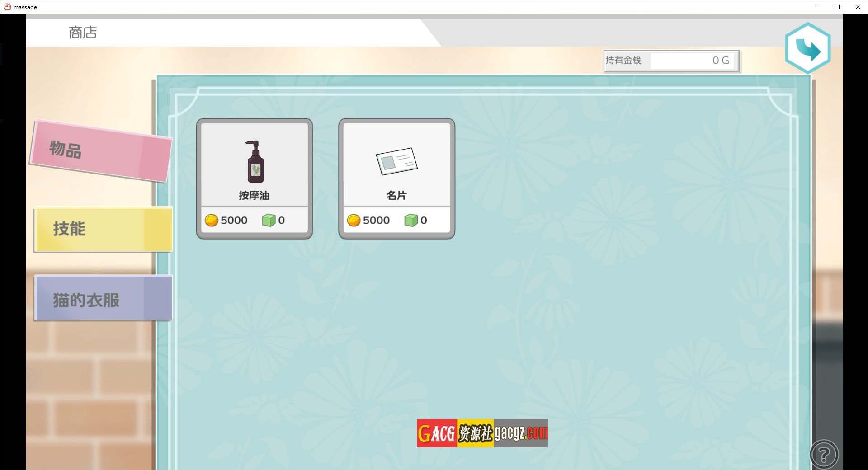The height and width of the screenshot is (470, 868).
Task: Click the 商店 shop header title
Action: click(83, 33)
